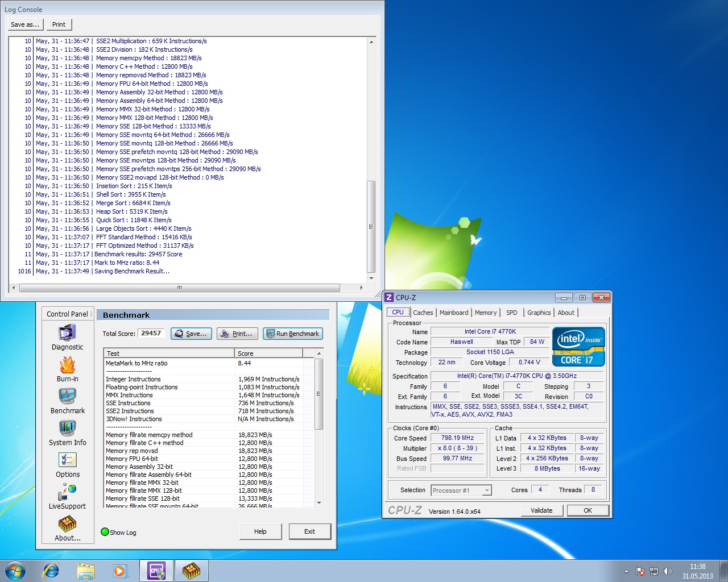
Task: Open the Processor #1 selection dropdown
Action: point(461,490)
